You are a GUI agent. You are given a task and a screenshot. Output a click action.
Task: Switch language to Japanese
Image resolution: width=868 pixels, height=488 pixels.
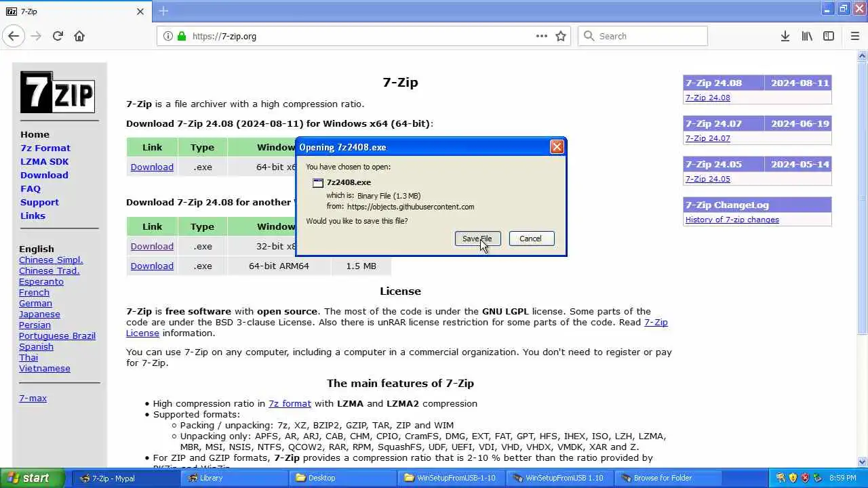(x=39, y=314)
